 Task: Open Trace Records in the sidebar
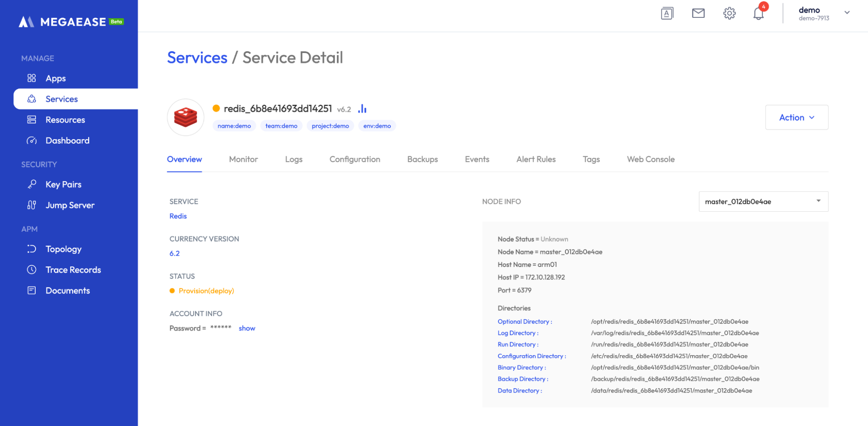pos(73,270)
